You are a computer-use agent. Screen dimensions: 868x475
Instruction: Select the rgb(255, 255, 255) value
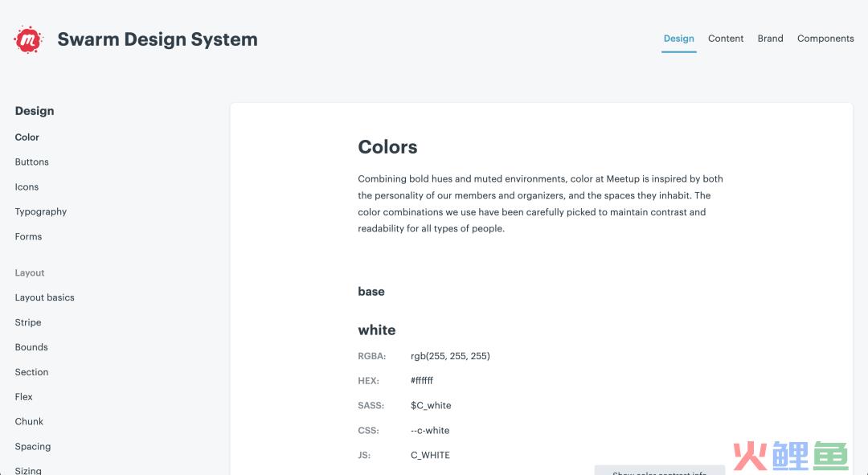click(x=451, y=356)
